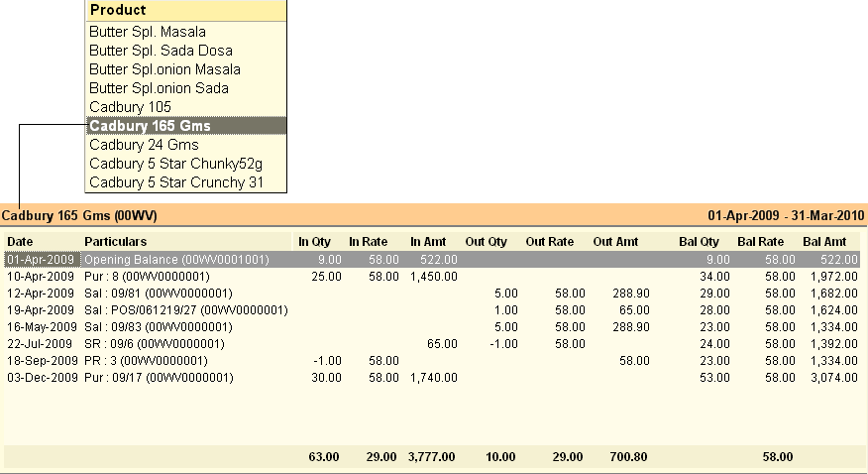The height and width of the screenshot is (474, 868).
Task: Click the Out Qty column header
Action: point(487,241)
